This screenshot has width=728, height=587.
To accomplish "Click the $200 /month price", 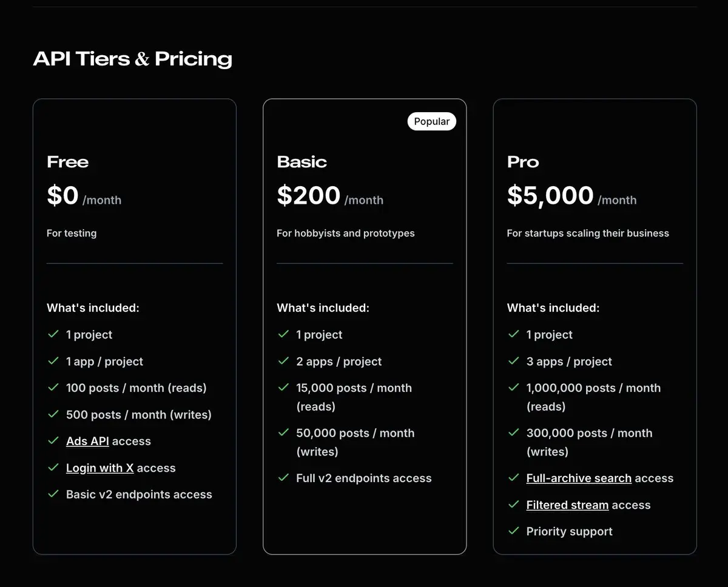I will click(330, 196).
